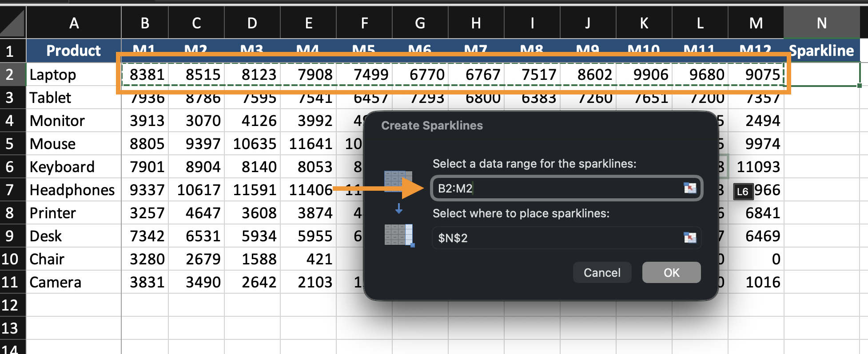The image size is (868, 354).
Task: Select column N header
Action: (821, 23)
